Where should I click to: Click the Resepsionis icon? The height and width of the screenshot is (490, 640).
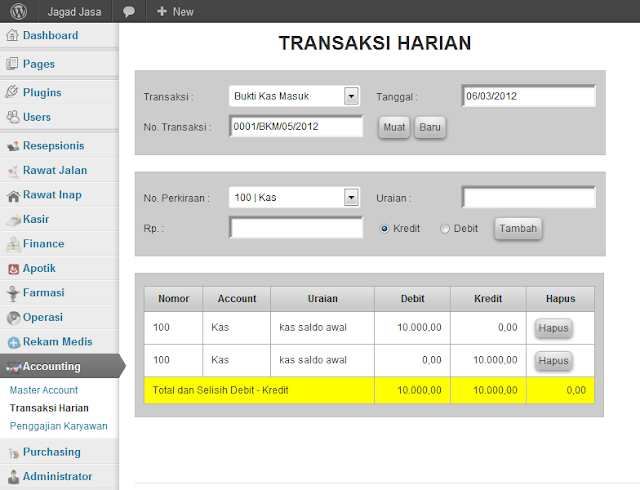tap(13, 146)
